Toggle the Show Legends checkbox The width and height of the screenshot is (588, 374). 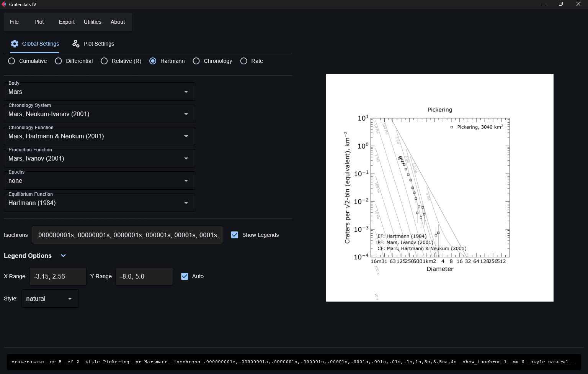coord(234,235)
